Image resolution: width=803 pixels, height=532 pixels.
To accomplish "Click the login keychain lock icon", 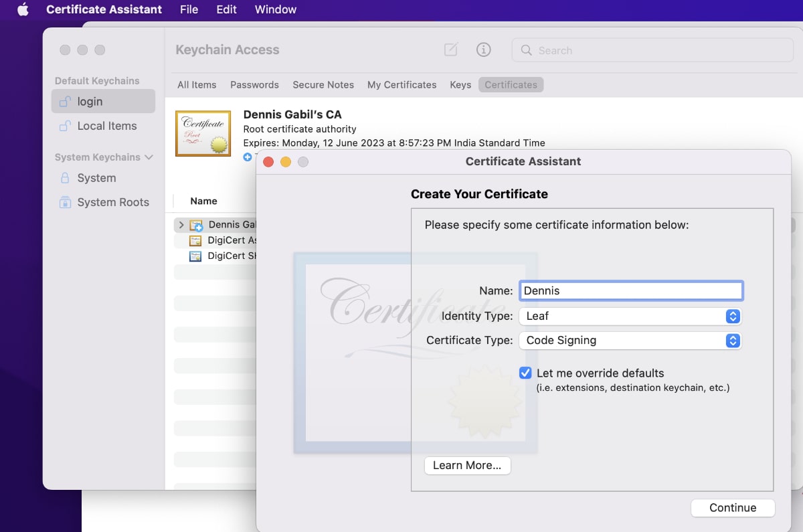I will click(x=65, y=102).
